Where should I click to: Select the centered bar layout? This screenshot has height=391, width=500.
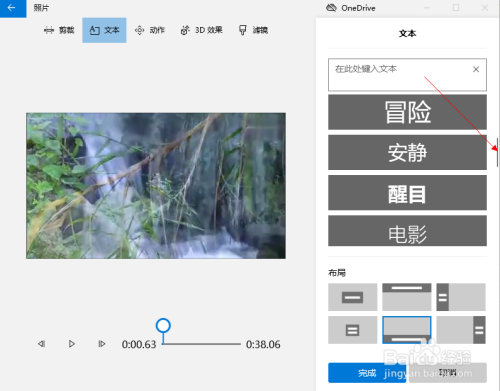[x=353, y=297]
